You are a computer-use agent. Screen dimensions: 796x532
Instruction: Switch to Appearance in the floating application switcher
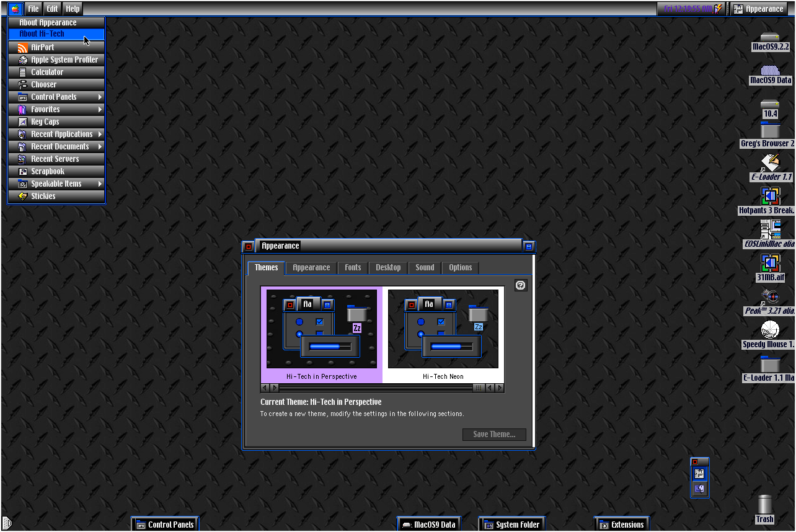[x=700, y=474]
